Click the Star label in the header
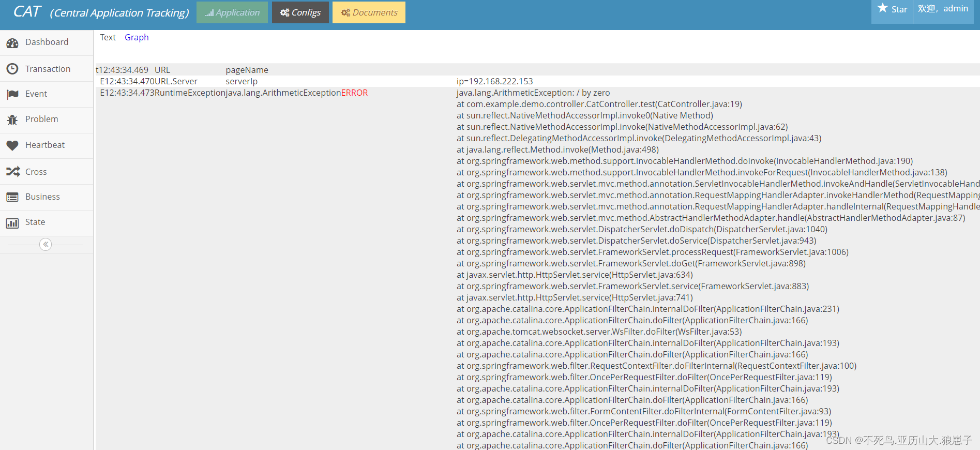The image size is (980, 450). (x=899, y=9)
